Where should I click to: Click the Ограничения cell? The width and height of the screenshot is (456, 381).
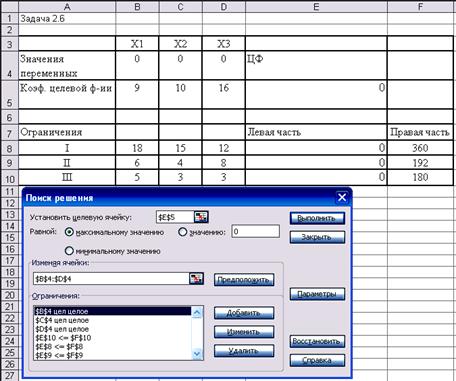coord(67,132)
